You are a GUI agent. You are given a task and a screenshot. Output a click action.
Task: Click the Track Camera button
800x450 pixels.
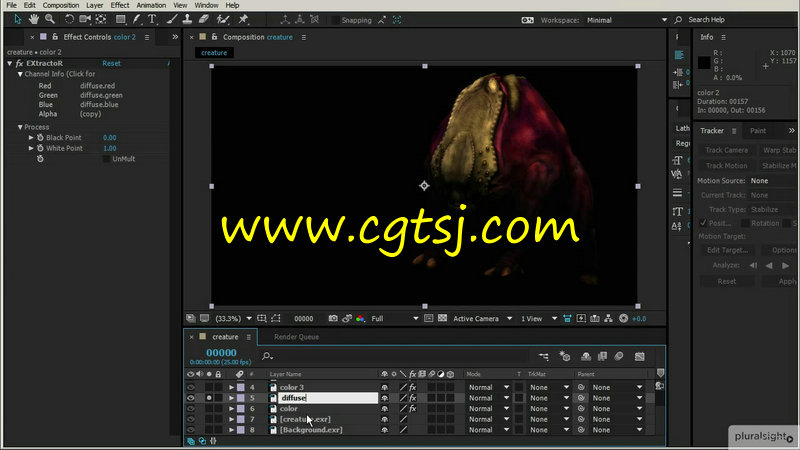727,150
